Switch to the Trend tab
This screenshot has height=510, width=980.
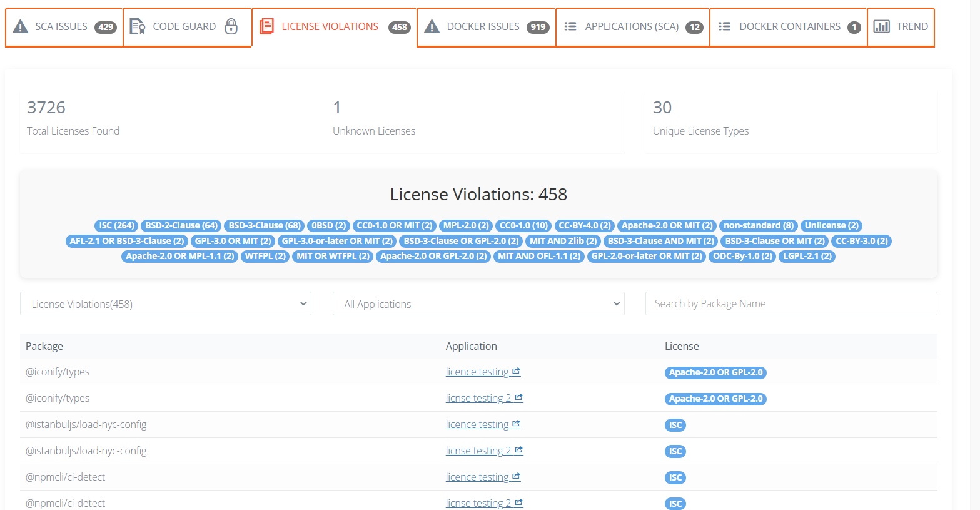[x=901, y=27]
